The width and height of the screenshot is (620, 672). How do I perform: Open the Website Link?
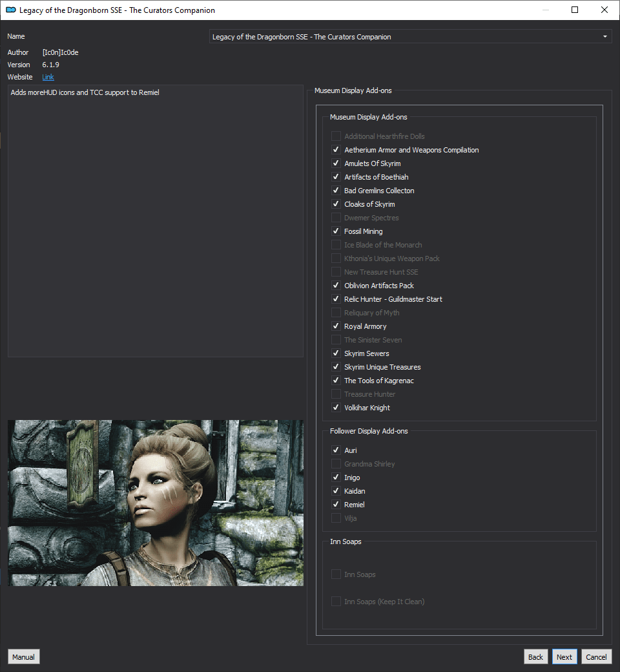coord(48,77)
